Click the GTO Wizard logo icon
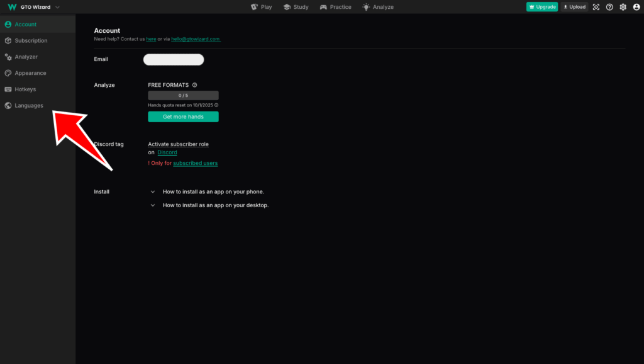644x364 pixels. tap(11, 7)
